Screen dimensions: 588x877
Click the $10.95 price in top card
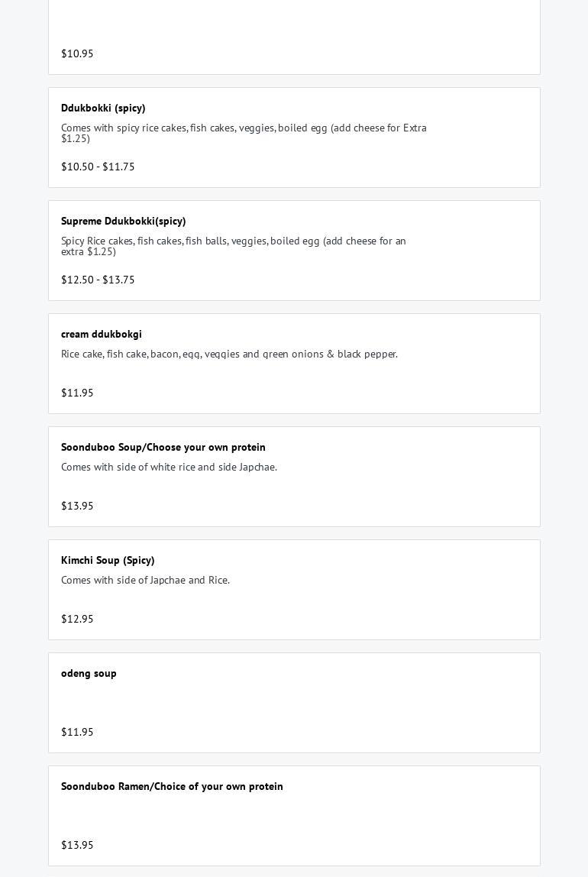77,53
